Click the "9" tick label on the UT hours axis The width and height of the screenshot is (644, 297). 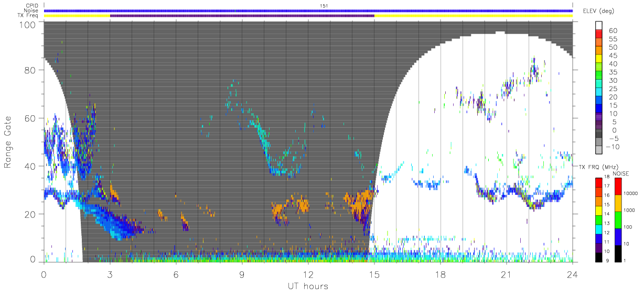point(242,274)
